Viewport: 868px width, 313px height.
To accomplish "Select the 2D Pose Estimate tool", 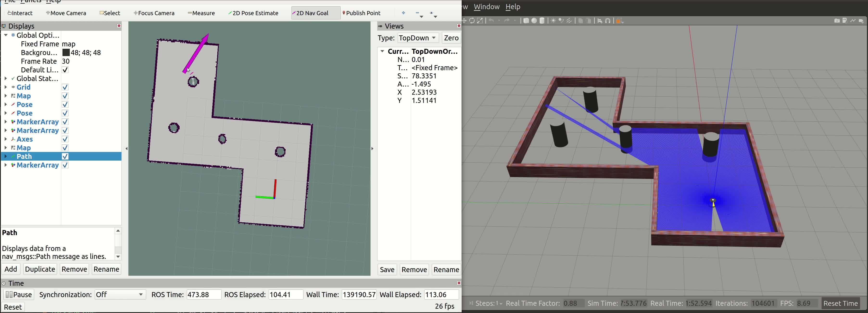I will (x=253, y=13).
